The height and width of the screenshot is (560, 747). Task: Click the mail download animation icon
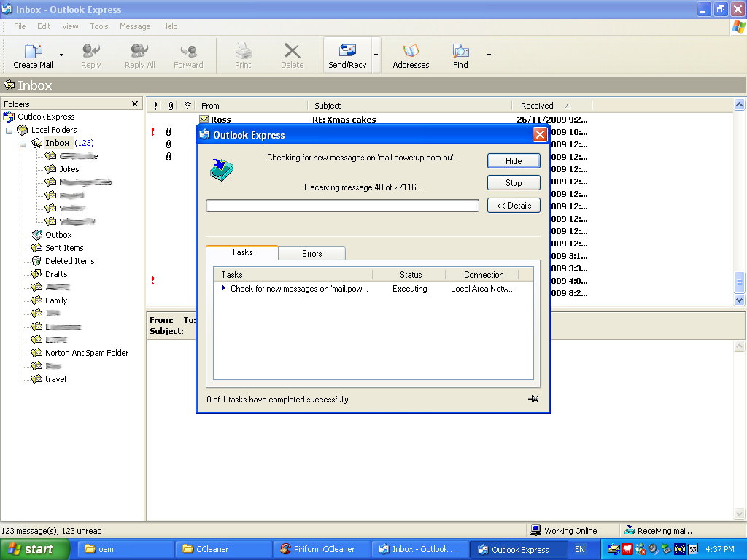click(222, 170)
